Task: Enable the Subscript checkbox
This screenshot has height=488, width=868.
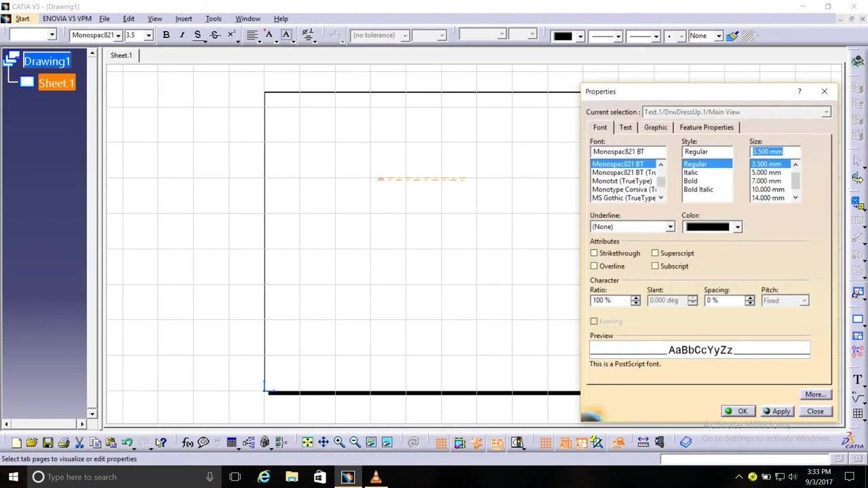Action: pos(655,266)
